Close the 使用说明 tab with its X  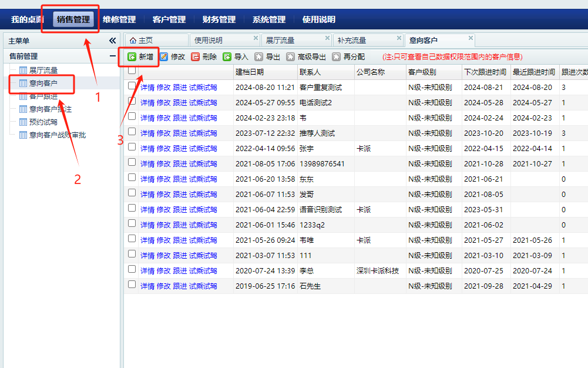256,38
